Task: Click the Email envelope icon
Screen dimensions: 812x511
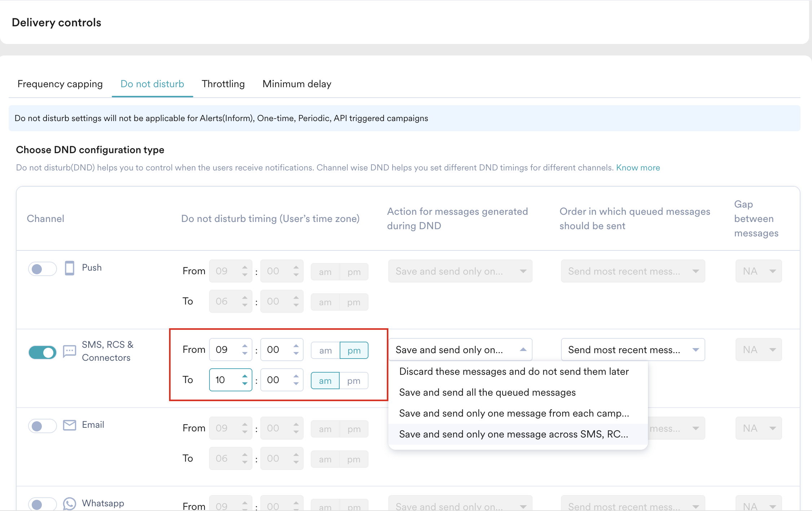Action: coord(69,425)
